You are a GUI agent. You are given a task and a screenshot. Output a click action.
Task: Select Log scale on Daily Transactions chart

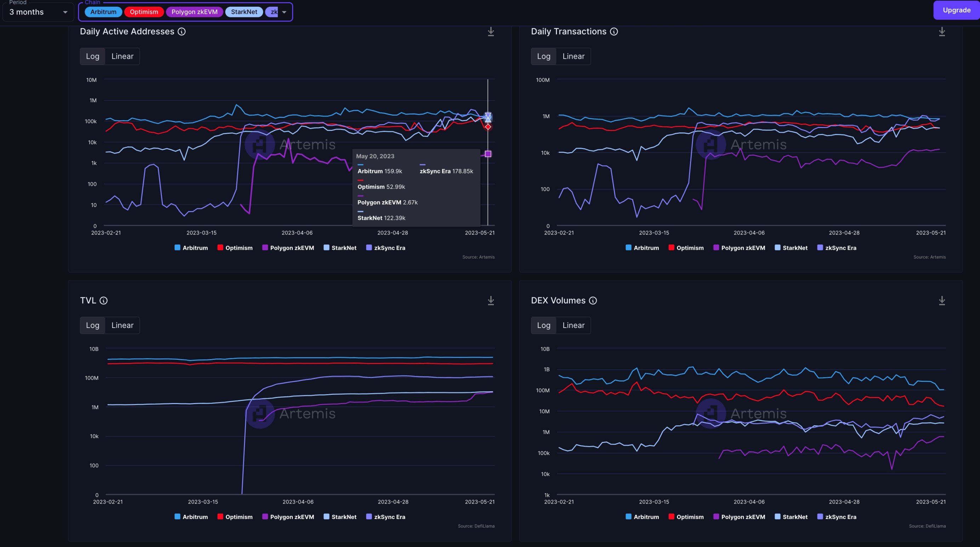(x=543, y=56)
